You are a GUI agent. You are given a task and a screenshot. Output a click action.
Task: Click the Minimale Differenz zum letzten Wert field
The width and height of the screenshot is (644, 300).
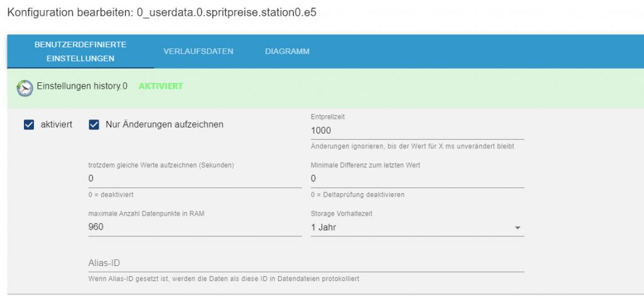[x=417, y=179]
